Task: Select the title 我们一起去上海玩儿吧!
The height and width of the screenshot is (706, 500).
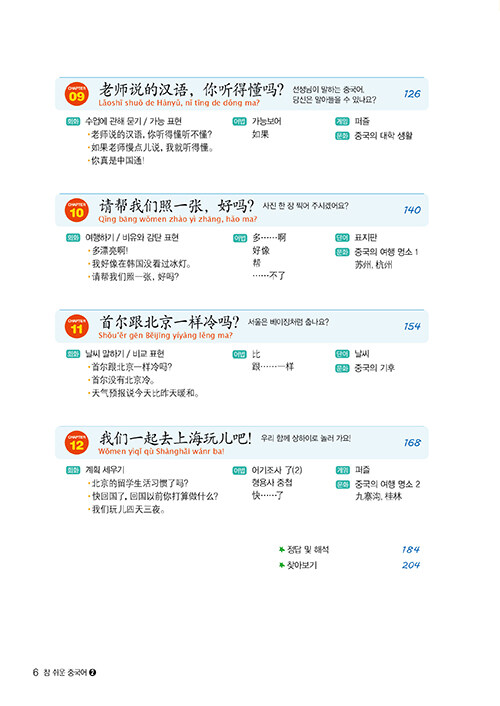Action: [x=175, y=438]
